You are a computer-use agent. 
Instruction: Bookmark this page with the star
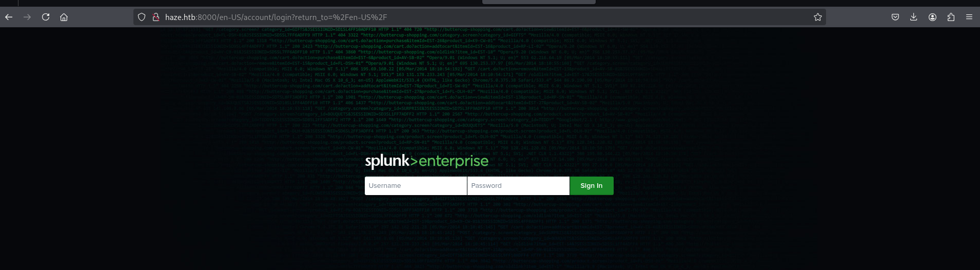pos(818,17)
